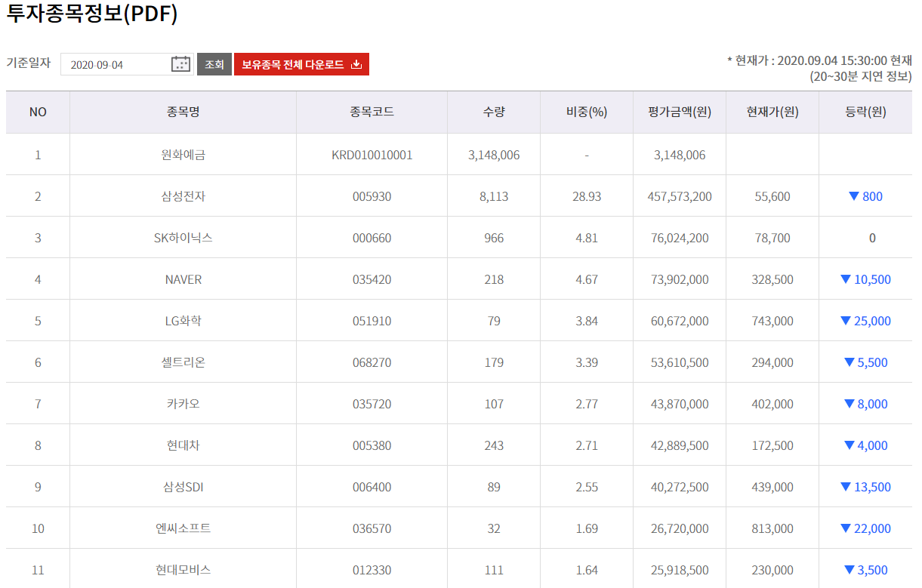The image size is (922, 588).
Task: Select the 삼성SDI stock name
Action: tap(183, 487)
